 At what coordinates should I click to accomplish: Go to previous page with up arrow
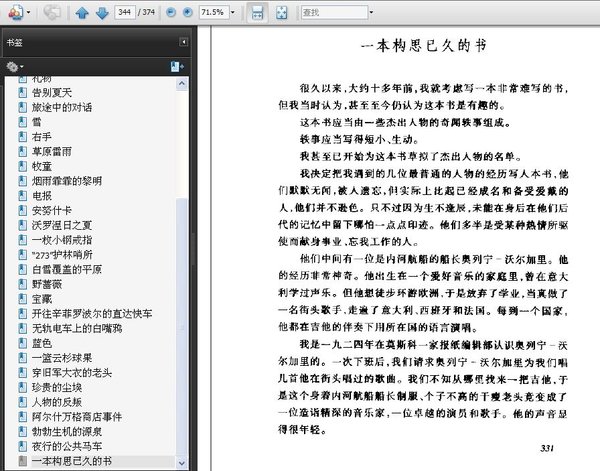click(x=82, y=13)
